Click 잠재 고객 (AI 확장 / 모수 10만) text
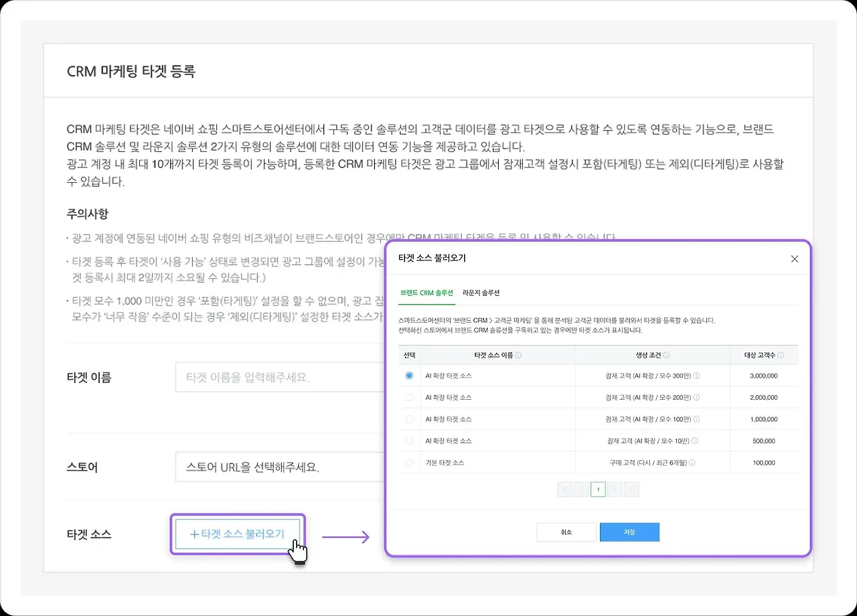 (648, 441)
